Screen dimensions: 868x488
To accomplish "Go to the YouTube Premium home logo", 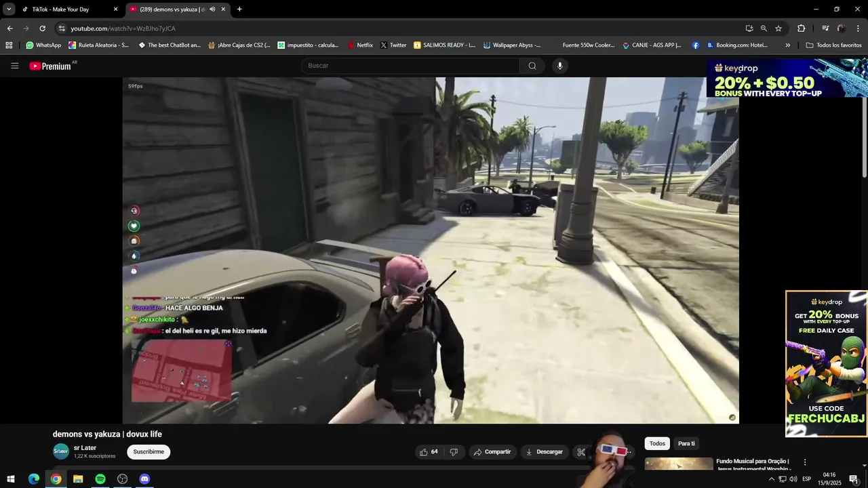I will (51, 66).
